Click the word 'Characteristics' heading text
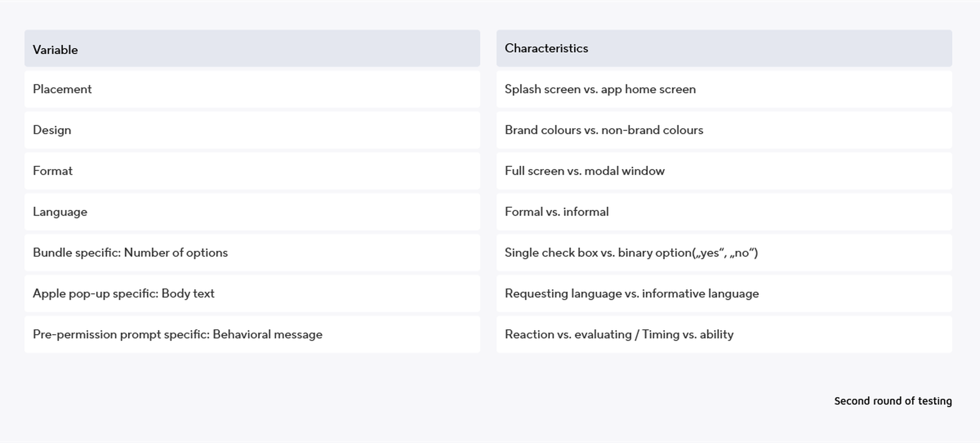Viewport: 980px width, 443px height. point(546,48)
